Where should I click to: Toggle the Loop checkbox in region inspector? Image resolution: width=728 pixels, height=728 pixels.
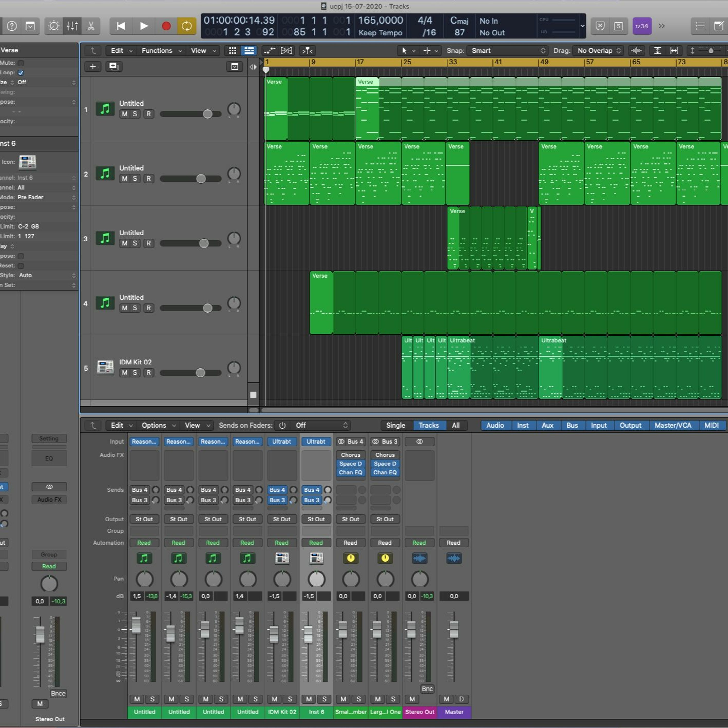21,73
